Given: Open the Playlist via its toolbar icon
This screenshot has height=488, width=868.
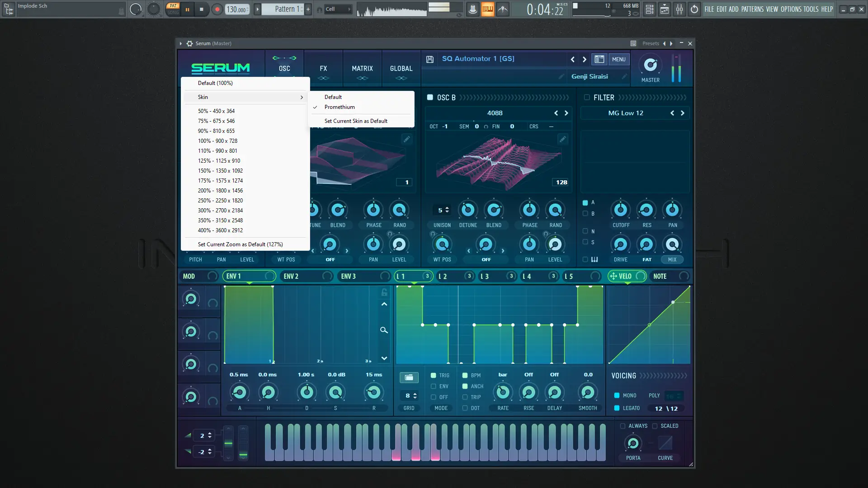Looking at the screenshot, I should (x=665, y=9).
